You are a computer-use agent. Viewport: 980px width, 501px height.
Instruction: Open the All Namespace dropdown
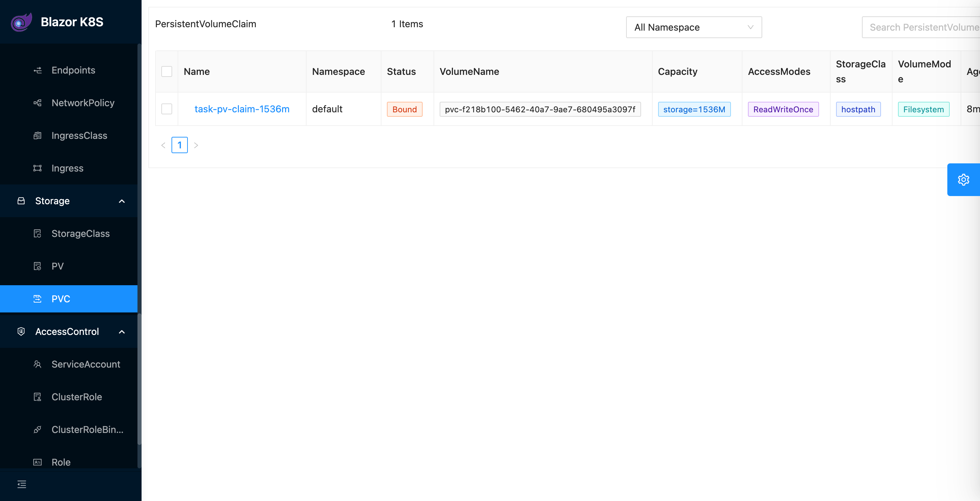(694, 27)
